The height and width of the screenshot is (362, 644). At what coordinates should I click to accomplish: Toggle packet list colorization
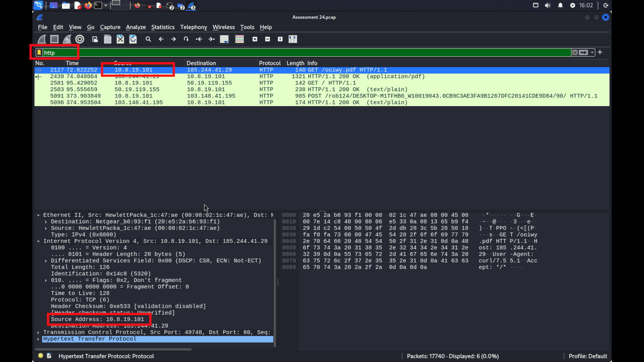(x=239, y=39)
